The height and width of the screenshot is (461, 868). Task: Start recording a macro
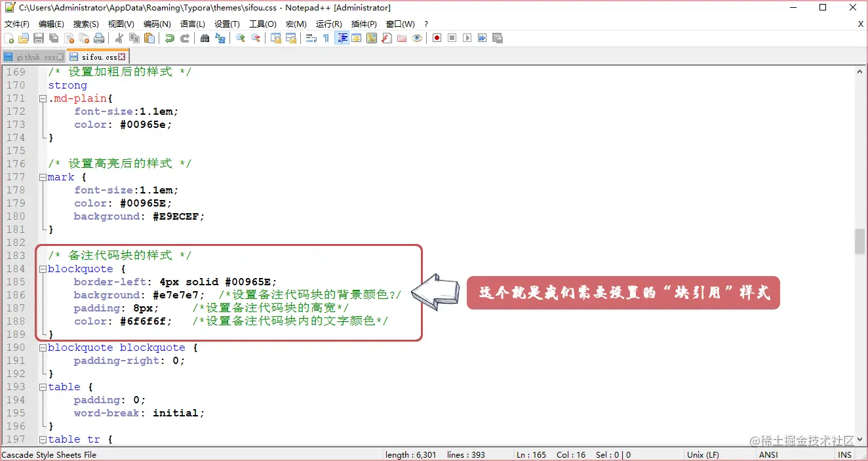click(437, 38)
